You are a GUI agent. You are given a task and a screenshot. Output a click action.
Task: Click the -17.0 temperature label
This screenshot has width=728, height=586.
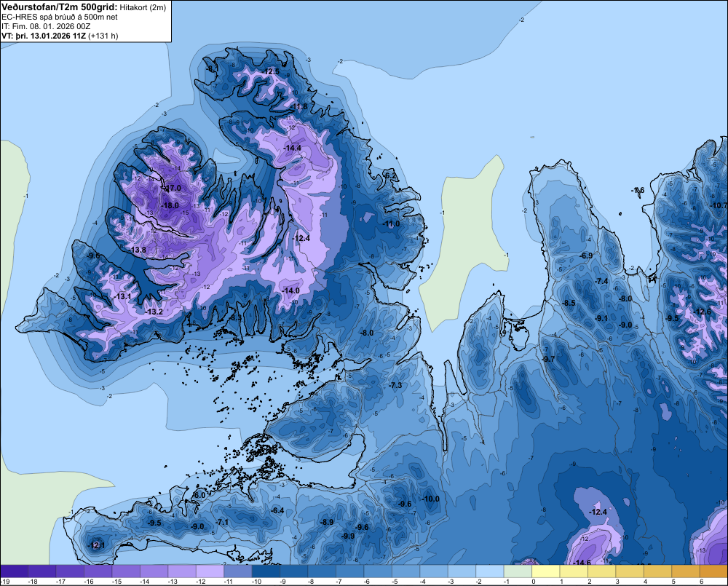(x=173, y=188)
